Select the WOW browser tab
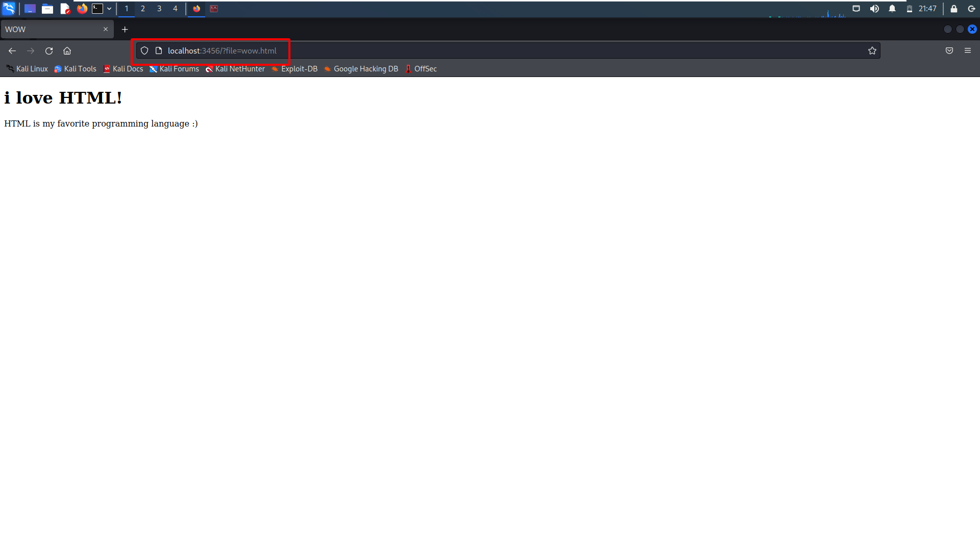Screen dimensions: 980x551 (51, 29)
